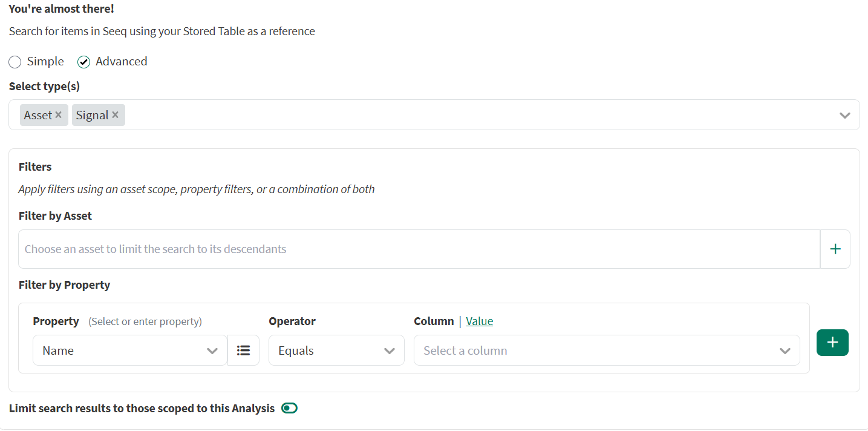Click the chevron in Select type(s) field
Image resolution: width=868 pixels, height=431 pixels.
point(844,115)
